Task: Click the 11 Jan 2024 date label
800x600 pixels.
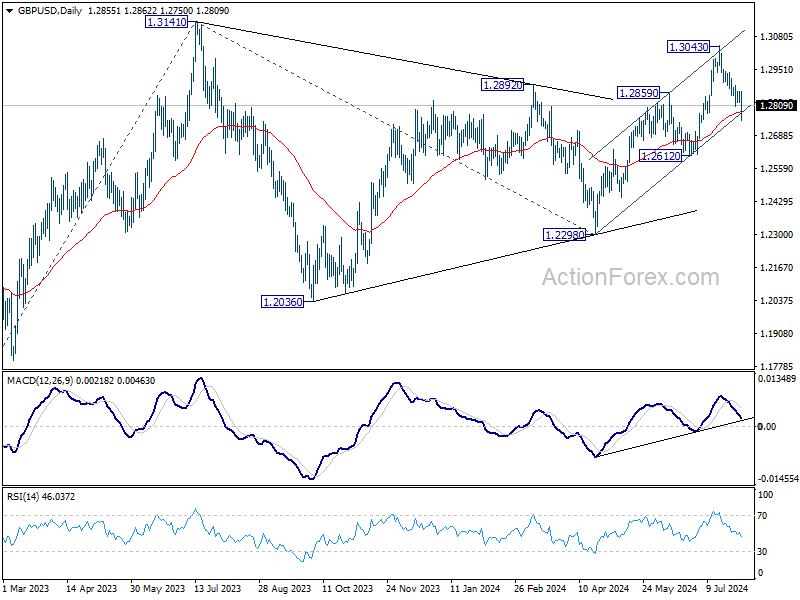Action: point(475,589)
